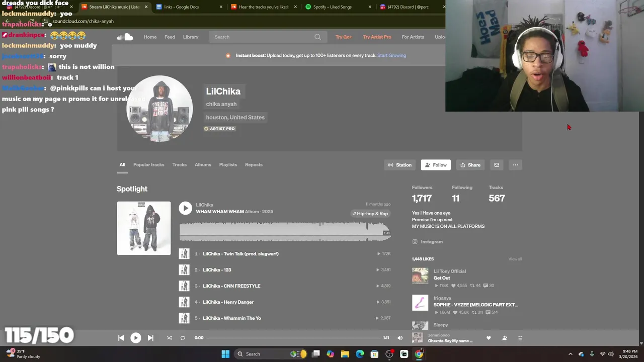Show hidden system tray icons chevron
Viewport: 644px width, 362px height.
pyautogui.click(x=570, y=354)
